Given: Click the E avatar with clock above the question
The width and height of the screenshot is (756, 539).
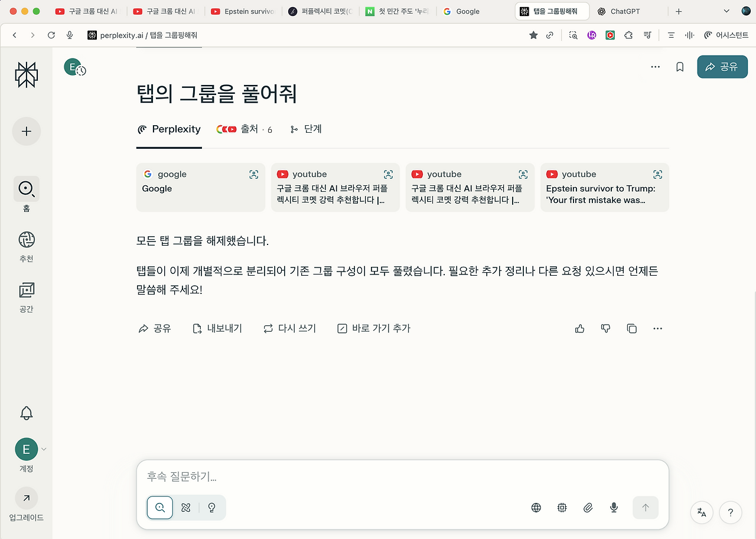Looking at the screenshot, I should [74, 67].
